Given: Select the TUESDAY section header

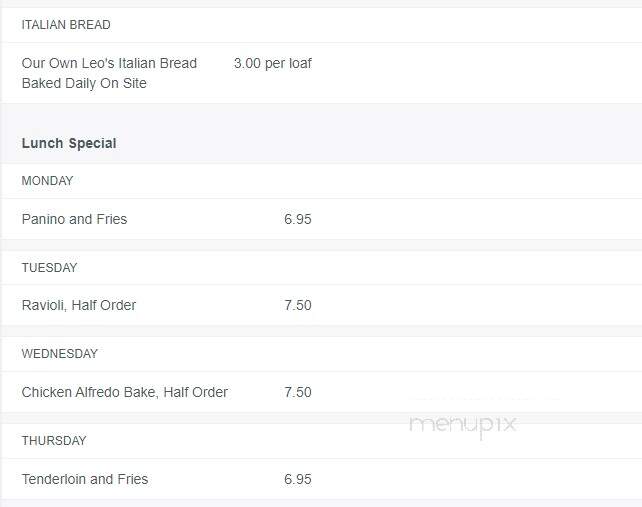Looking at the screenshot, I should [x=50, y=267].
